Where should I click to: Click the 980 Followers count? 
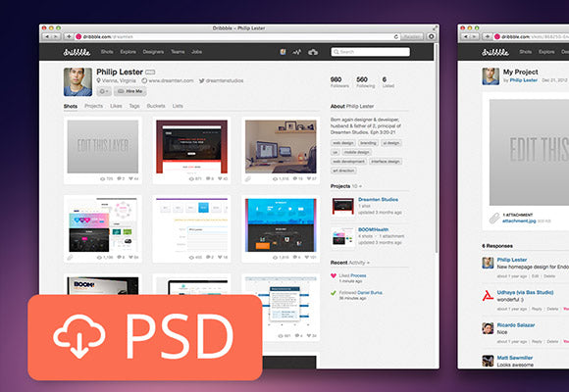(339, 82)
